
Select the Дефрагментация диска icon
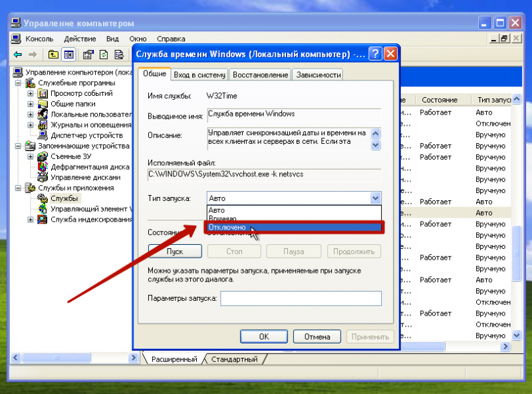[x=43, y=167]
